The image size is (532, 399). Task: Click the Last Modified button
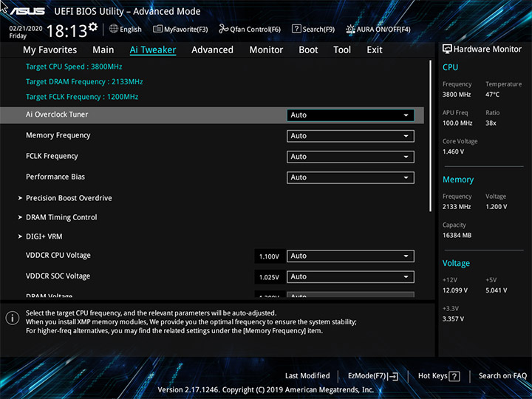[307, 375]
